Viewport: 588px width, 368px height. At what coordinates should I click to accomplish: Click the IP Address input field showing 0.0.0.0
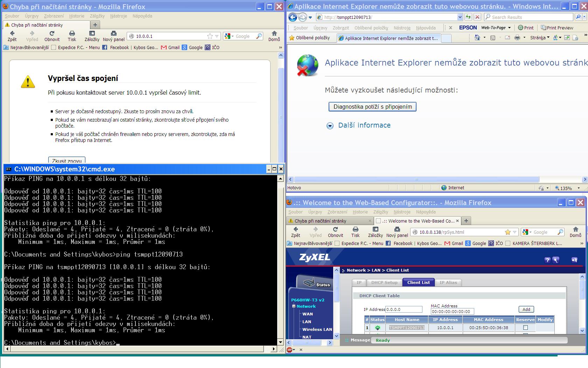[x=404, y=309]
